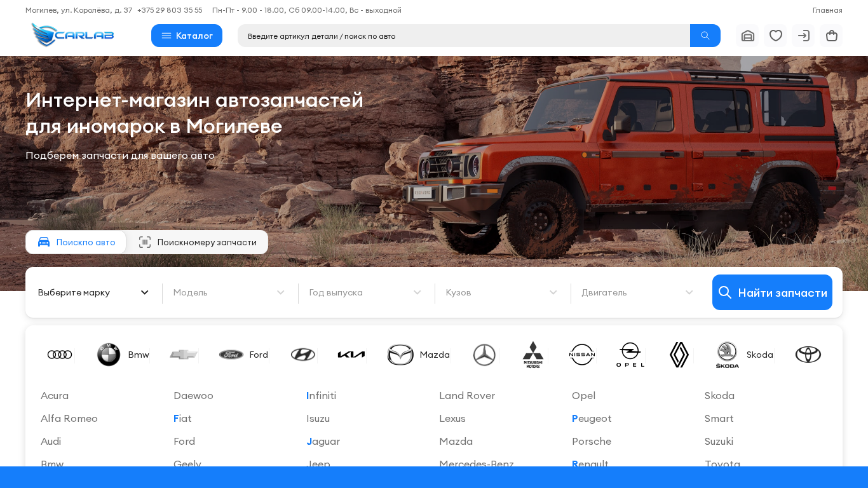Image resolution: width=868 pixels, height=488 pixels.
Task: Click the address Могилев, ул. Королёва text
Action: pos(79,10)
